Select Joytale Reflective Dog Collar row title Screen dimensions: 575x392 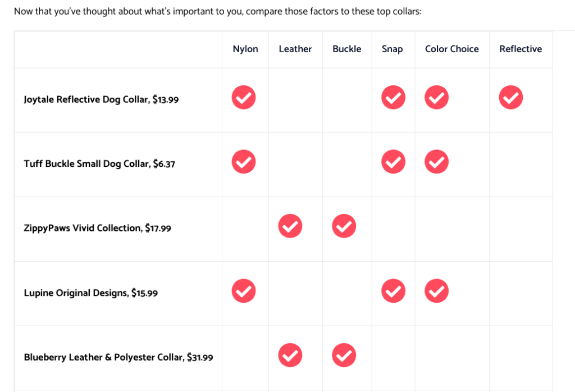pyautogui.click(x=101, y=99)
